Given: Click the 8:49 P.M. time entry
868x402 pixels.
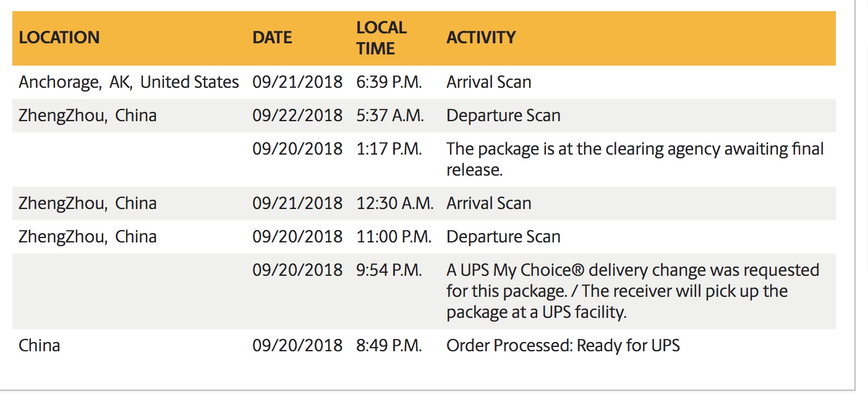Looking at the screenshot, I should click(x=389, y=345).
